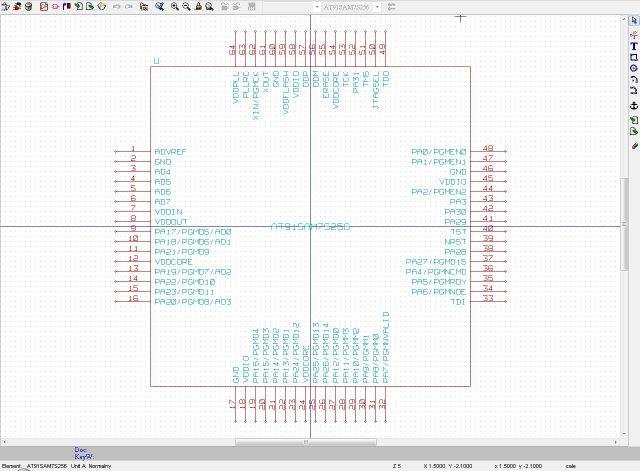Open the AT91SAM7S256 alias dropdown arrow
Image resolution: width=640 pixels, height=471 pixels.
[x=377, y=7]
